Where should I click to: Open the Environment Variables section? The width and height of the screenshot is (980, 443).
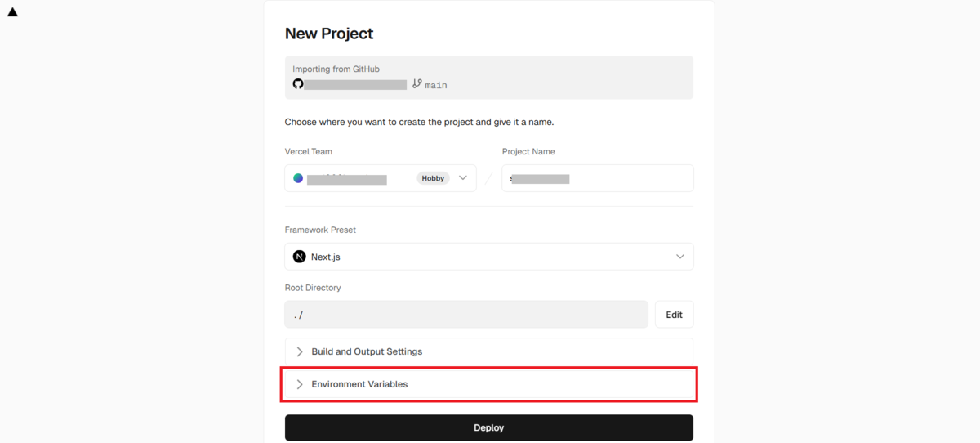point(489,384)
